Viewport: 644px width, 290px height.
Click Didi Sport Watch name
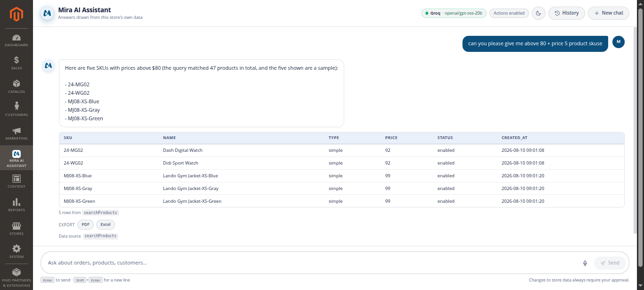tap(181, 163)
